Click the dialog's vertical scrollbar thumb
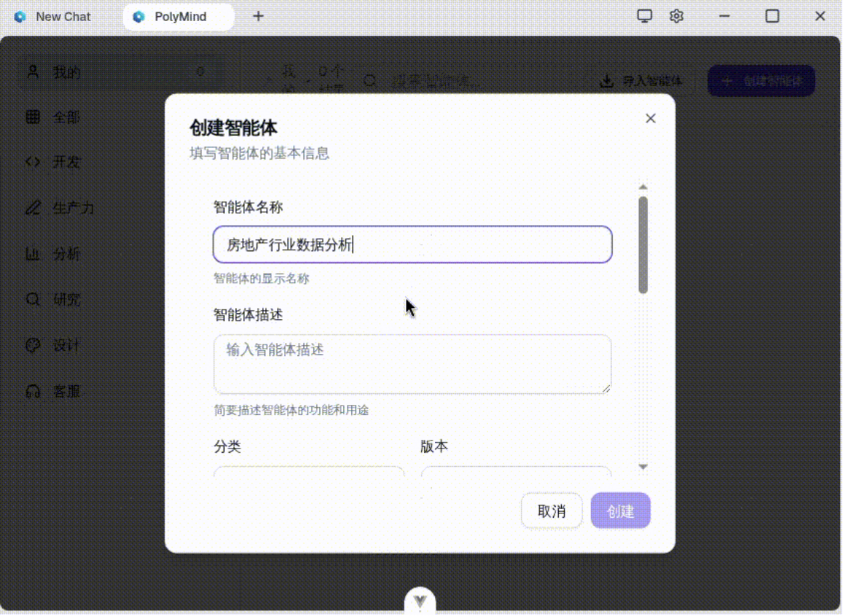This screenshot has height=616, width=843. (x=643, y=244)
